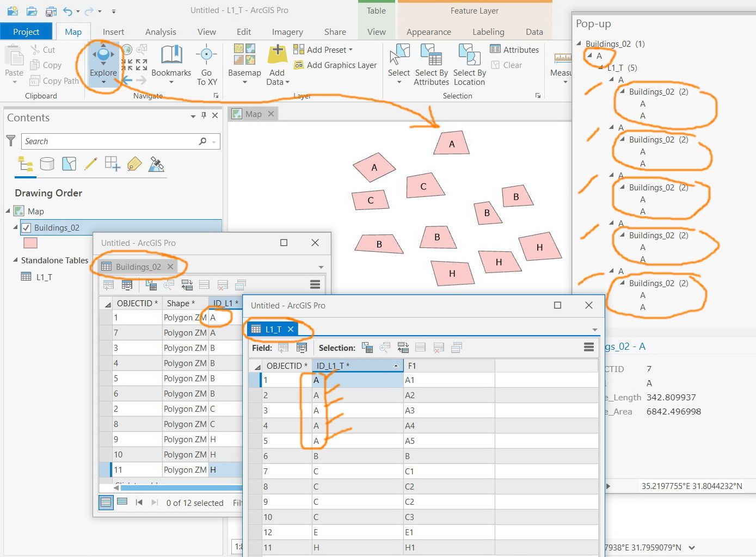
Task: Click the 35.2197755°E 31.8044232°N coordinates in Pop-up
Action: tap(692, 486)
